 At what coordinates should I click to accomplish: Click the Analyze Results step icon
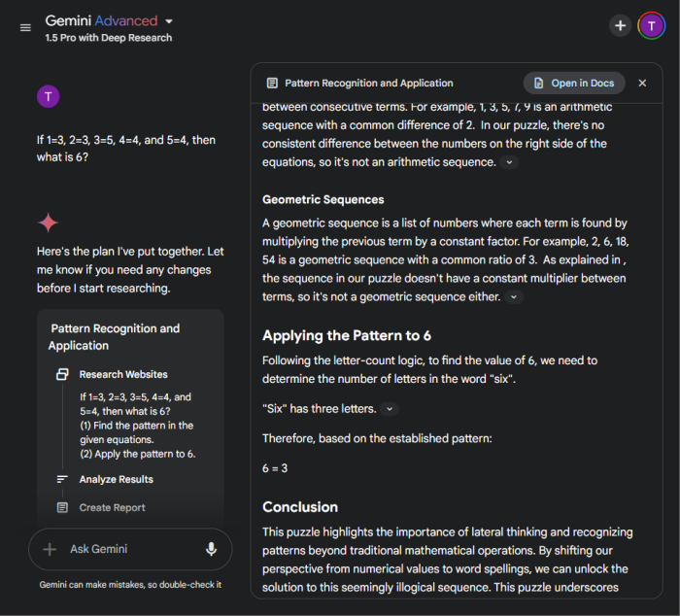pyautogui.click(x=62, y=479)
